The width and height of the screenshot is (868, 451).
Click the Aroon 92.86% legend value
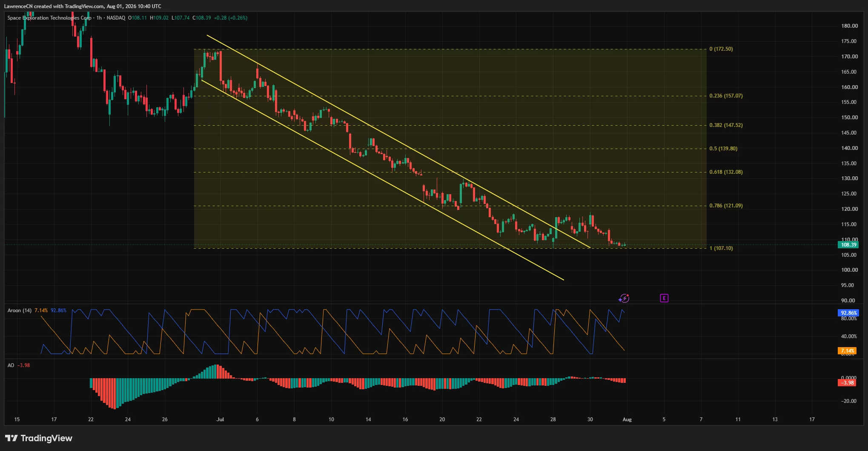59,310
